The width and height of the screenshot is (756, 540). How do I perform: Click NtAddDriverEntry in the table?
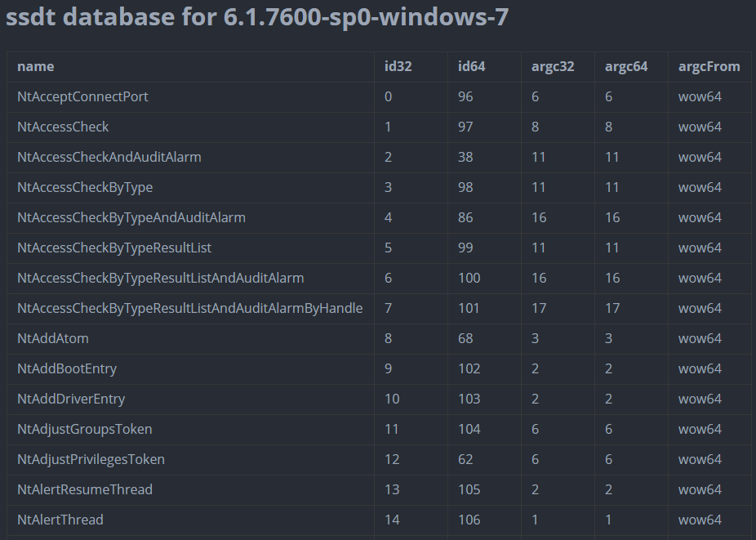click(x=71, y=399)
